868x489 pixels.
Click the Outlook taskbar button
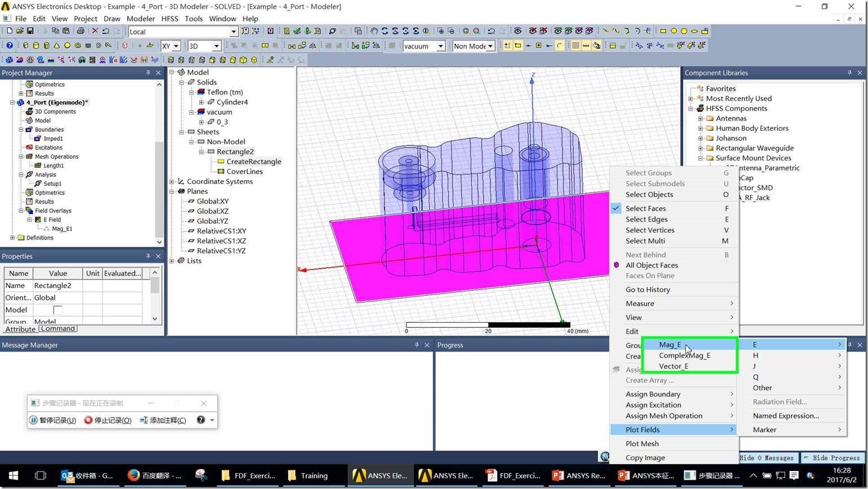[x=88, y=475]
